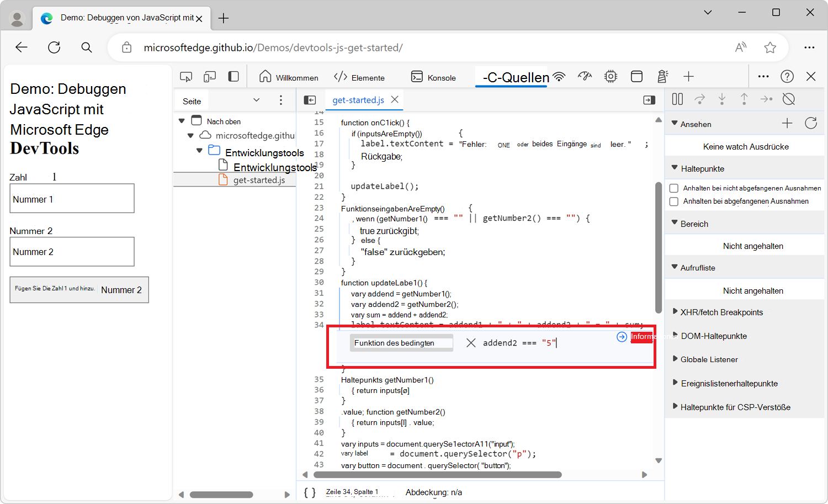Open the Seite navigator dropdown
828x504 pixels.
tap(256, 100)
